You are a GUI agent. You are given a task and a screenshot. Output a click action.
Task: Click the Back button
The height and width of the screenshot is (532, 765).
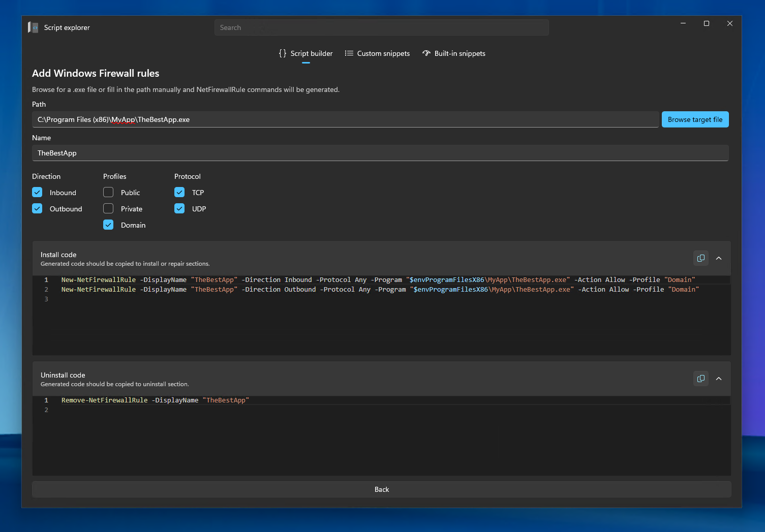(382, 489)
